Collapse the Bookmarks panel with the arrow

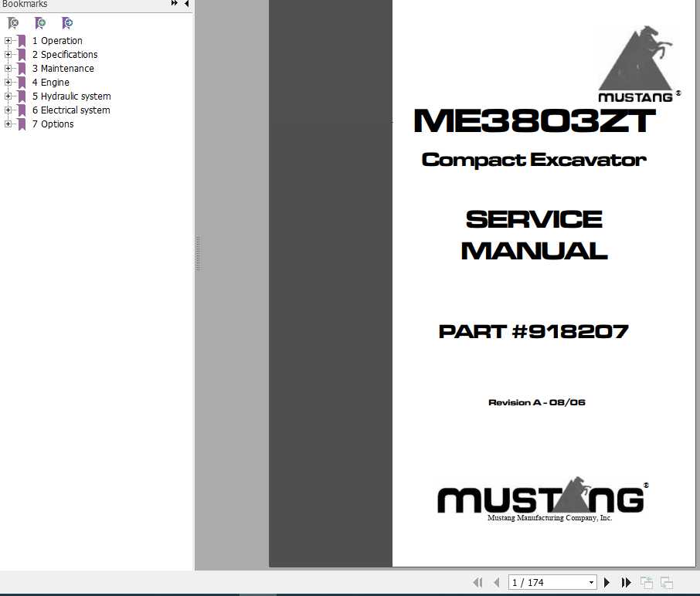pos(186,4)
